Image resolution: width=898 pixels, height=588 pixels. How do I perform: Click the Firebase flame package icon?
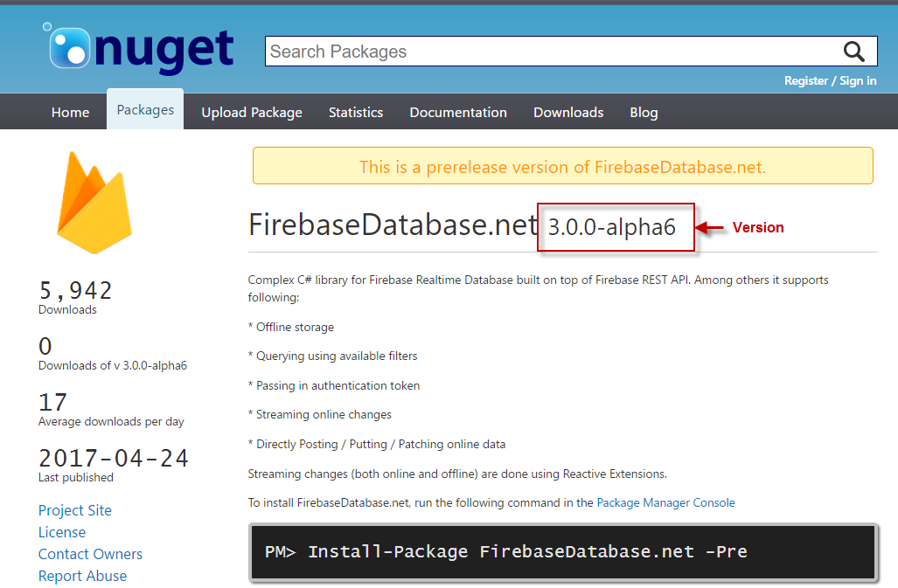point(94,203)
